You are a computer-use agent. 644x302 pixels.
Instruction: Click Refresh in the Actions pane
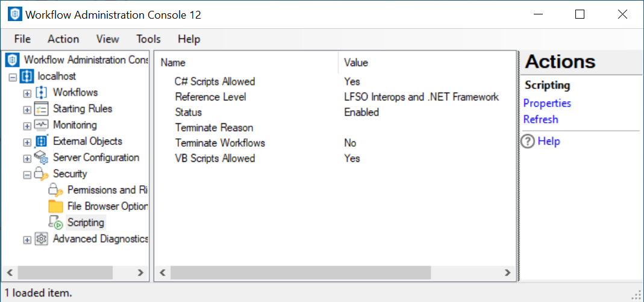click(x=540, y=119)
